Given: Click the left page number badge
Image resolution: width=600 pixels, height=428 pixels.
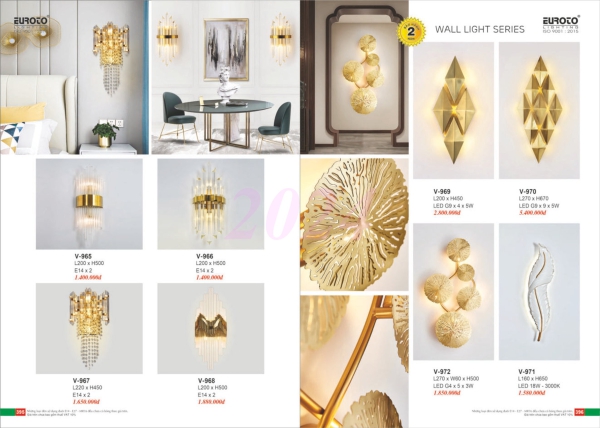Looking at the screenshot, I should [x=20, y=412].
